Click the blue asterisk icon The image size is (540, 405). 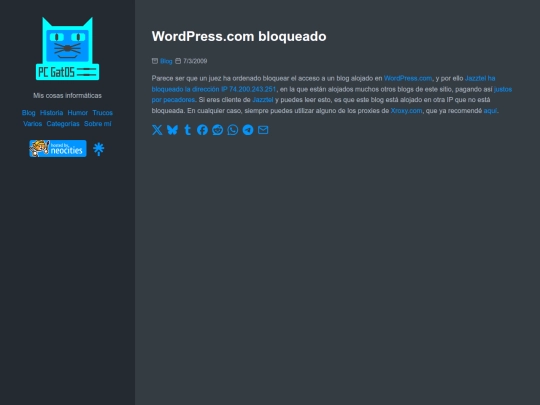coord(98,149)
